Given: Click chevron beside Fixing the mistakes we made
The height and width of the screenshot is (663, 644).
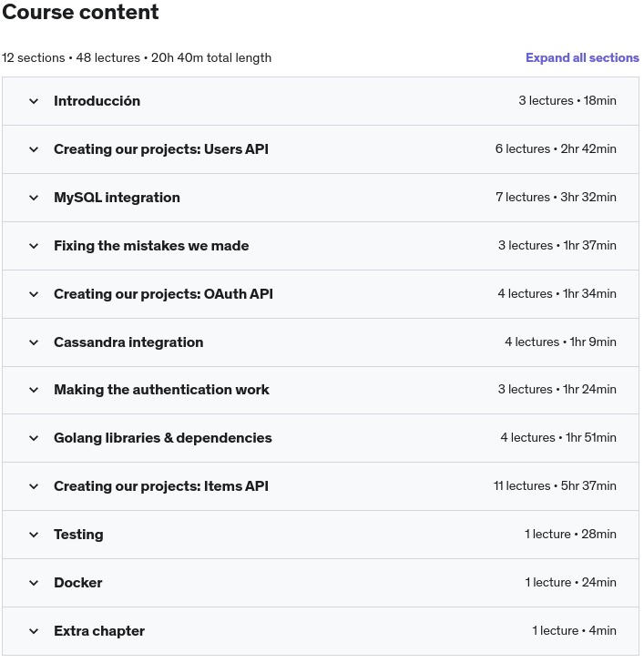Looking at the screenshot, I should [34, 246].
